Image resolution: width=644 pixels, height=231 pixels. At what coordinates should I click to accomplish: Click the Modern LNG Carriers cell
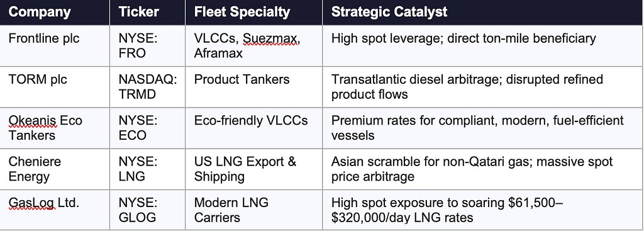[254, 210]
